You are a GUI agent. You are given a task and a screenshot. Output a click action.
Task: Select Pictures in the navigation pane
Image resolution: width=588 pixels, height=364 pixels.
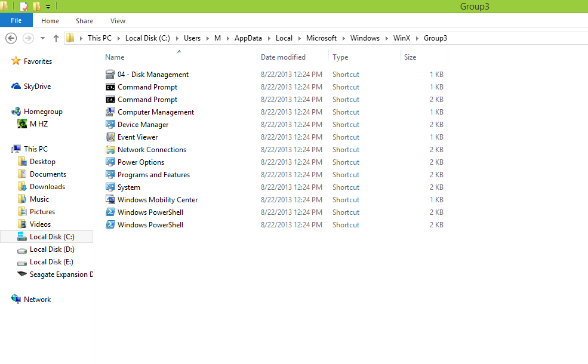click(42, 212)
